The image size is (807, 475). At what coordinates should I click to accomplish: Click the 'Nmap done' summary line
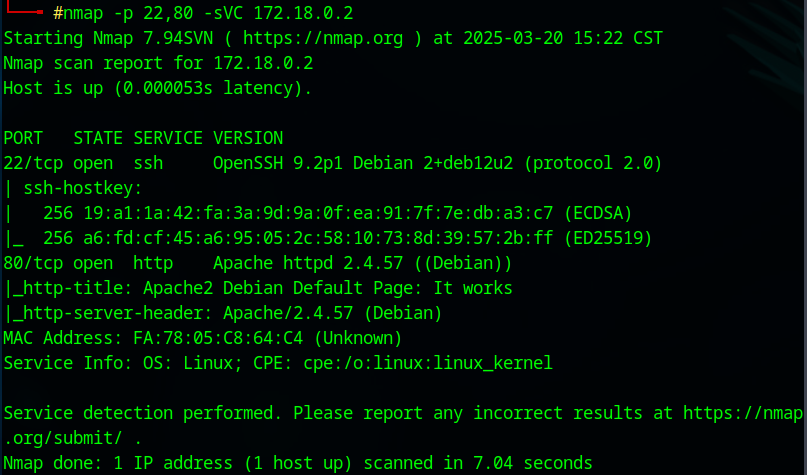coord(297,463)
